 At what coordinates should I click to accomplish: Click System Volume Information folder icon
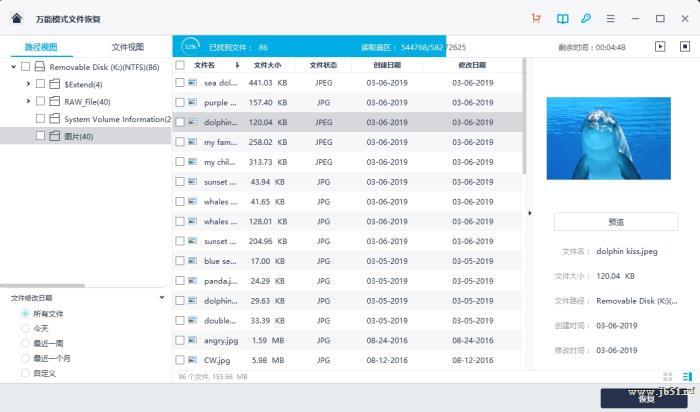pos(54,119)
